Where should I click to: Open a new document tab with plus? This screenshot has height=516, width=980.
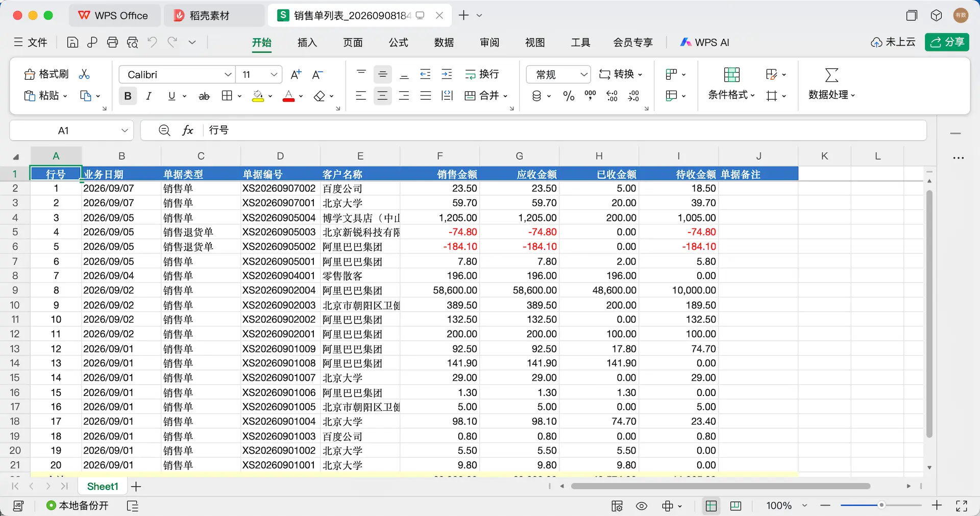[x=463, y=15]
